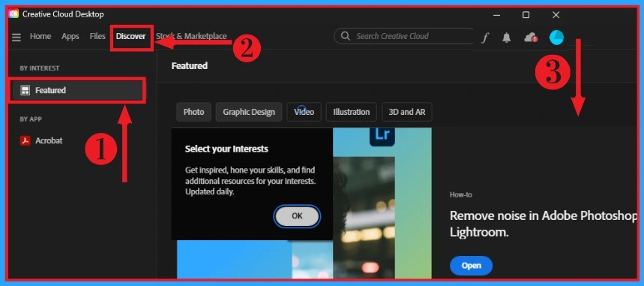The width and height of the screenshot is (644, 286).
Task: Click the Creative Cloud Desktop window title
Action: point(63,14)
